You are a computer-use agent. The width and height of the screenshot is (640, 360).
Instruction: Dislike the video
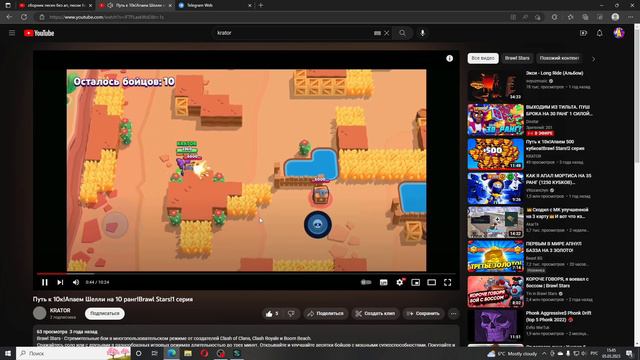point(291,313)
